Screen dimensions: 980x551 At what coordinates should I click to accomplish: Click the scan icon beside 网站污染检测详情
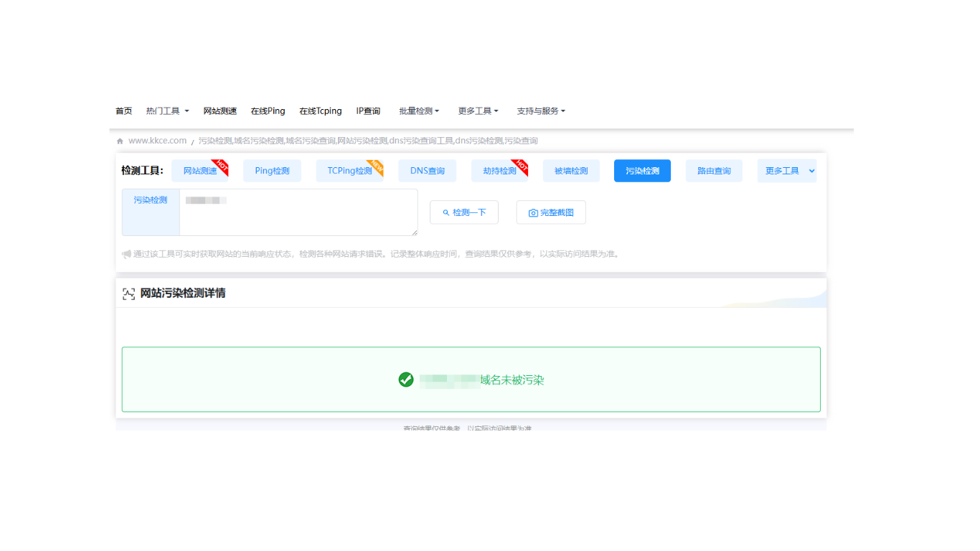coord(128,293)
